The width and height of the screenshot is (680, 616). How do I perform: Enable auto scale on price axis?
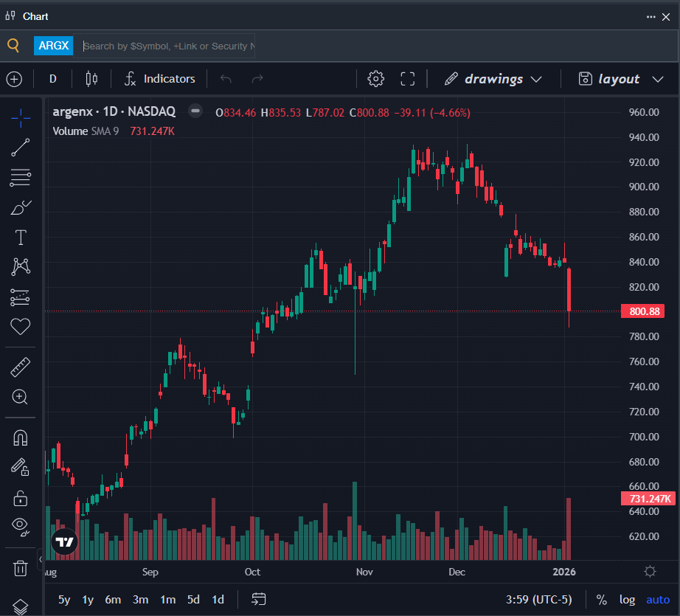[x=658, y=600]
